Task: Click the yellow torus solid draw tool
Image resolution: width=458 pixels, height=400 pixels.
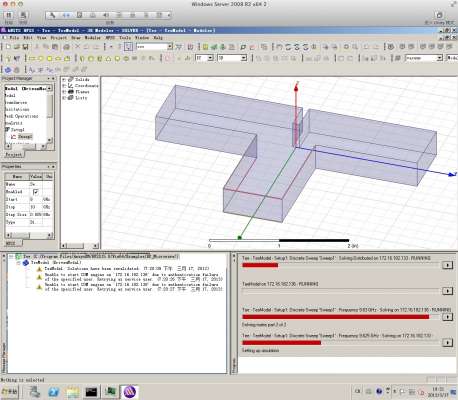Action: [x=126, y=58]
